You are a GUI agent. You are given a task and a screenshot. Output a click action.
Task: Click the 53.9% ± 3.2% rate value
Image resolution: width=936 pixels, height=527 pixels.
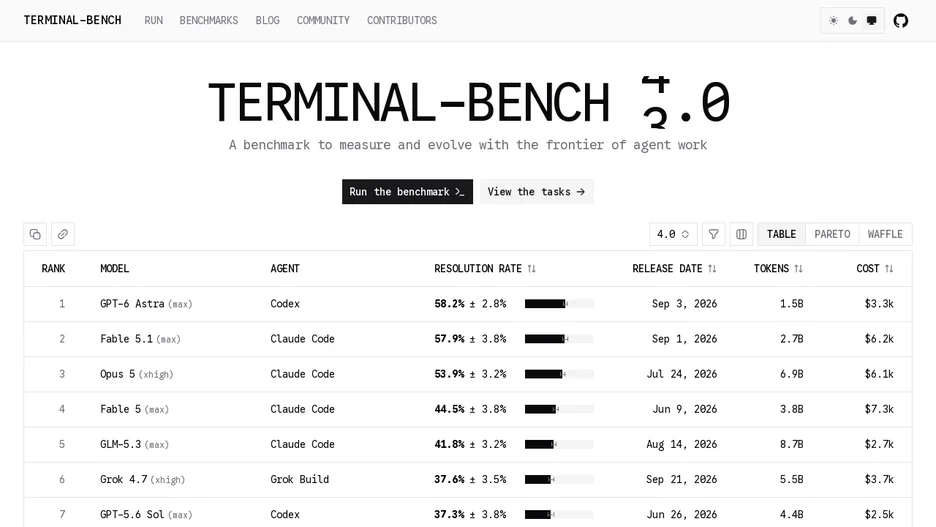[470, 374]
